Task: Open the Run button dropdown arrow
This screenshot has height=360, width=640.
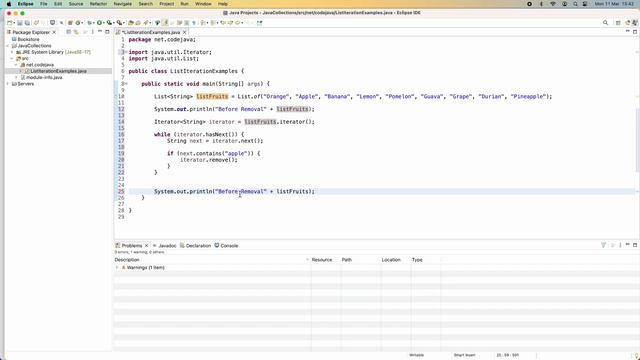Action: click(104, 23)
